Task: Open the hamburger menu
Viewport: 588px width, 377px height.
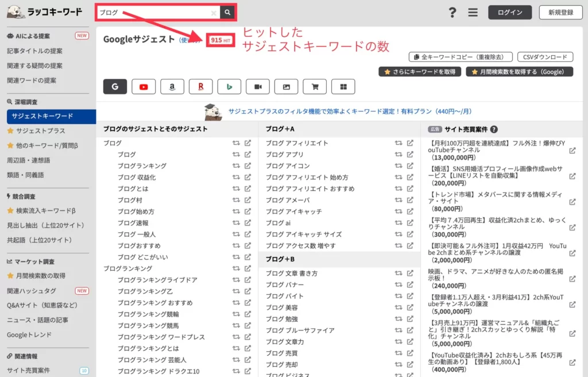Action: pos(473,13)
